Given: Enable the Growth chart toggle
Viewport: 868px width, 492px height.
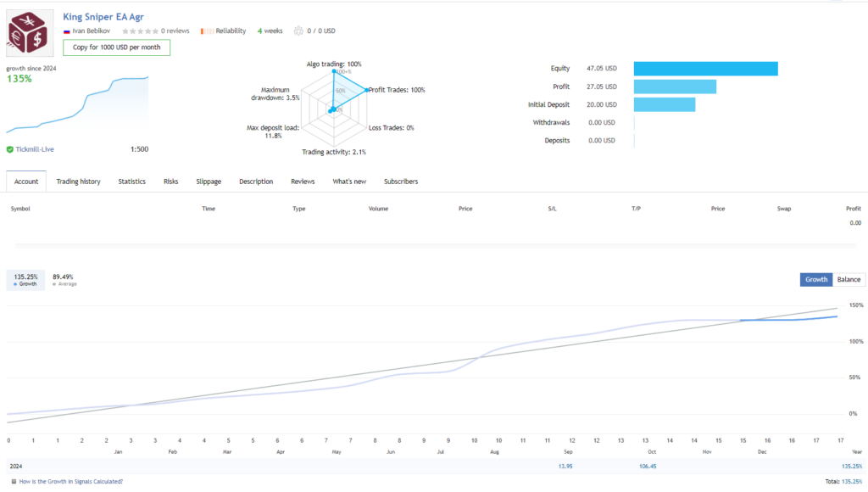Looking at the screenshot, I should click(815, 279).
